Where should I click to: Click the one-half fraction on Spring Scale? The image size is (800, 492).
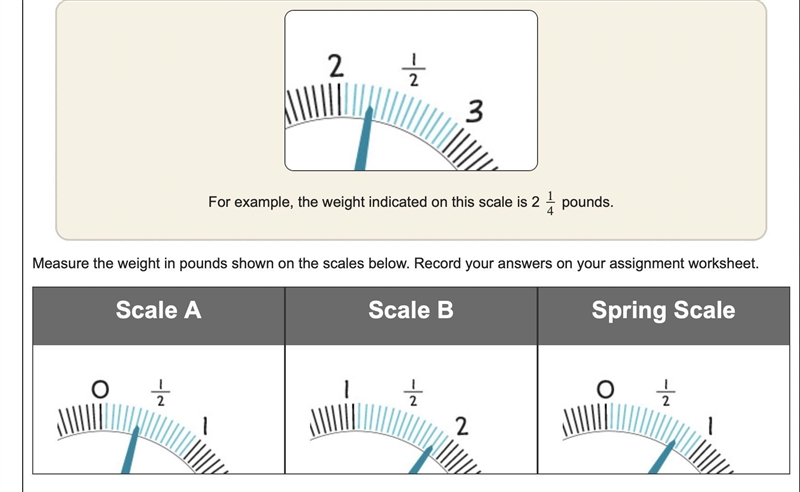click(x=666, y=392)
